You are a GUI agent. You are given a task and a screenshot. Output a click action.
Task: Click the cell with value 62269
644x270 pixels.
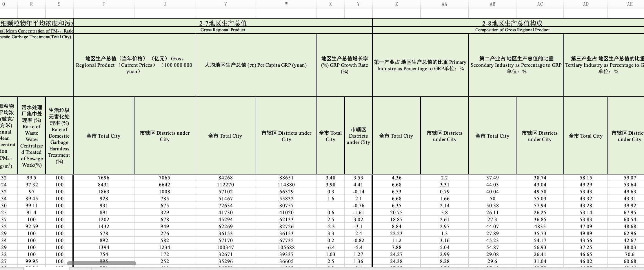(225, 226)
